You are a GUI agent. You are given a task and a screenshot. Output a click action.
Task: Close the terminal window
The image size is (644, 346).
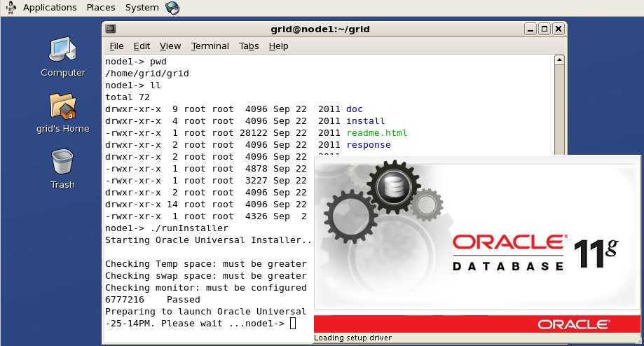pos(559,29)
